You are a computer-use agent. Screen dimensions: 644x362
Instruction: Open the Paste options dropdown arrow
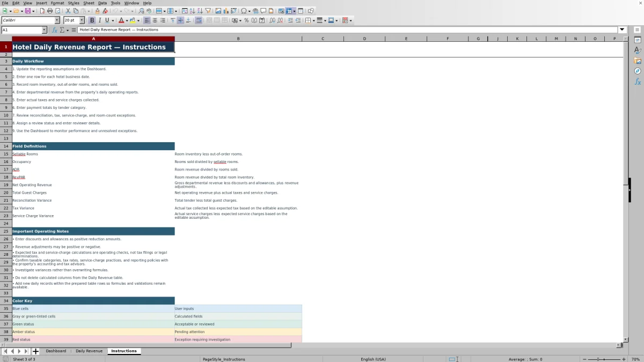[x=89, y=11]
